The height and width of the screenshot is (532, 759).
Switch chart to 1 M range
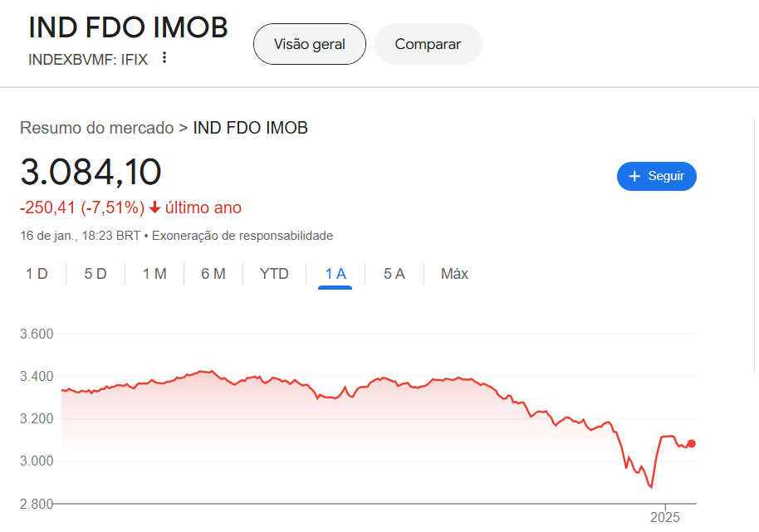154,274
